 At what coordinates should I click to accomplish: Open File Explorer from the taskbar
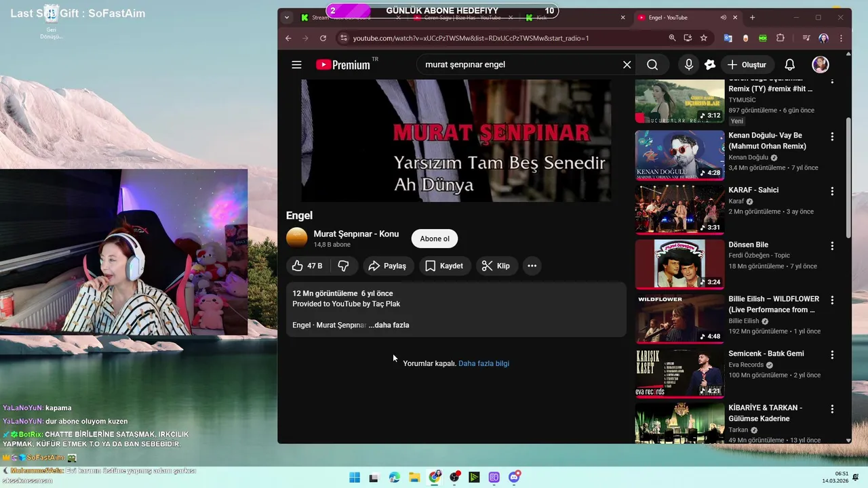pos(414,477)
